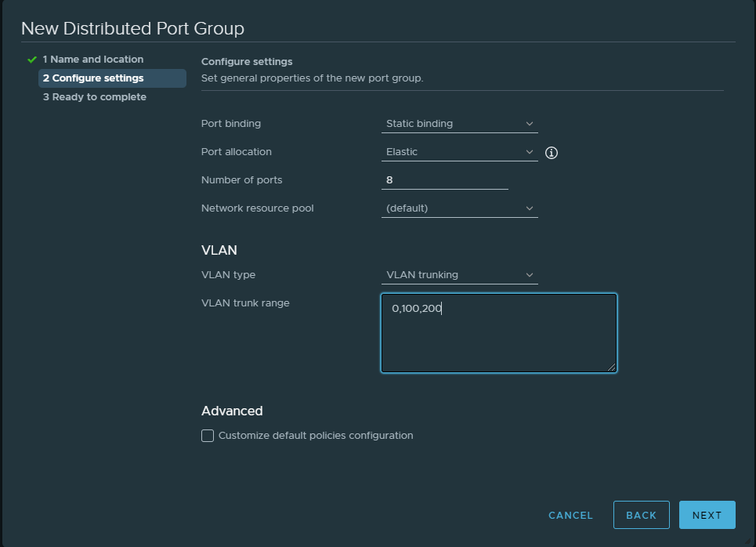
Task: Select step 2 Configure settings in the wizard
Action: 93,78
